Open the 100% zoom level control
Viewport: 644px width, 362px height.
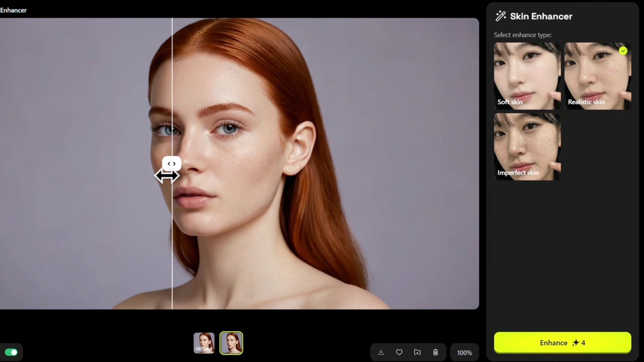tap(464, 353)
